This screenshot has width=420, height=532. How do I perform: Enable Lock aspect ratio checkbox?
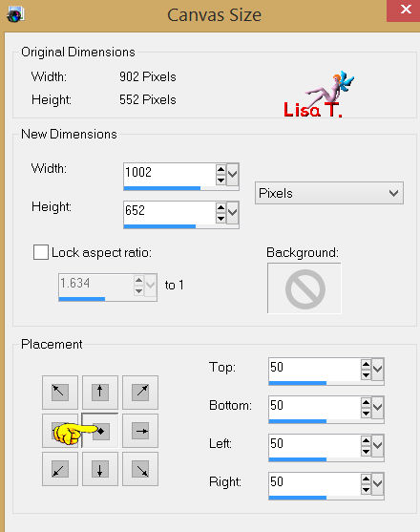tap(41, 252)
